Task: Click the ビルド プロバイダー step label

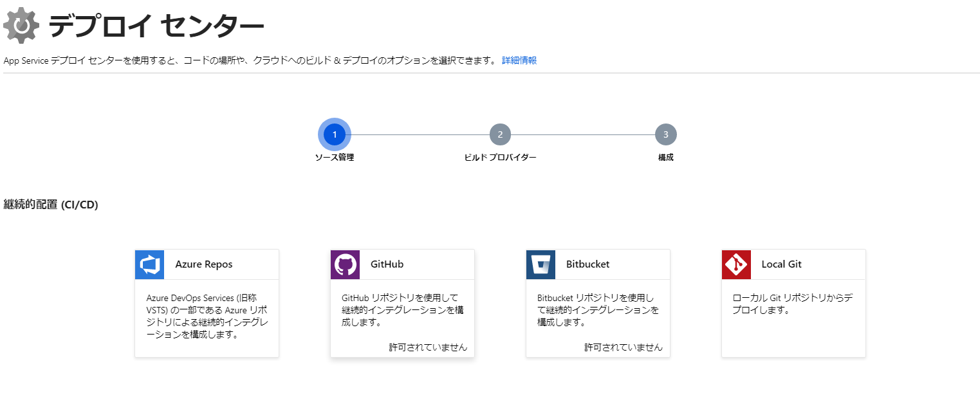Action: click(x=500, y=158)
